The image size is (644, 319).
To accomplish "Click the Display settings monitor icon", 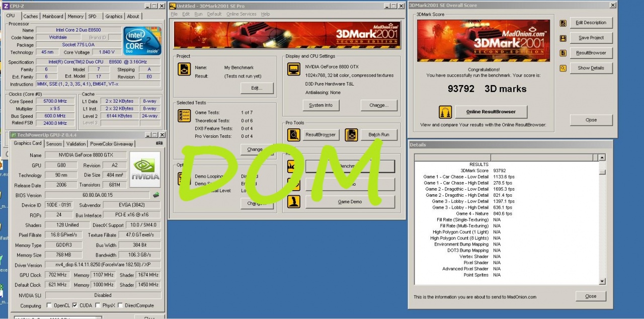I will pyautogui.click(x=294, y=69).
